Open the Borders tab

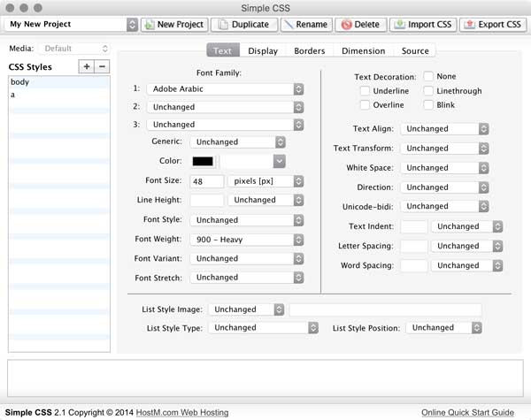point(310,50)
